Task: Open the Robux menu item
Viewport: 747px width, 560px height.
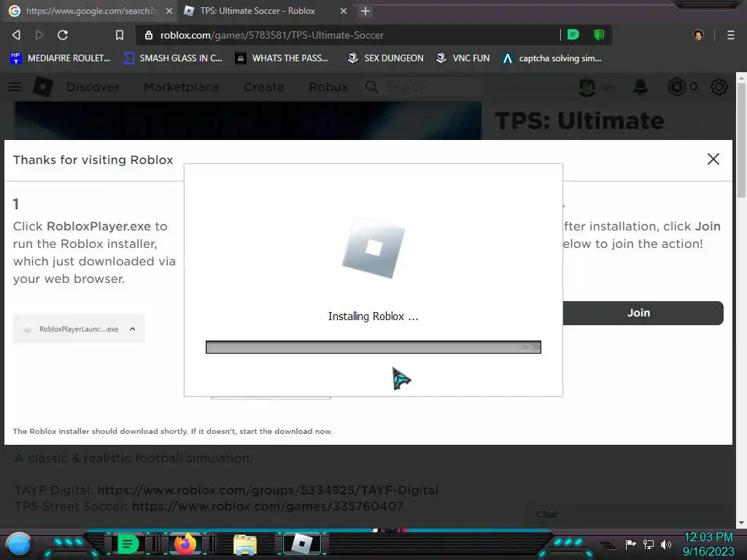Action: click(x=328, y=87)
